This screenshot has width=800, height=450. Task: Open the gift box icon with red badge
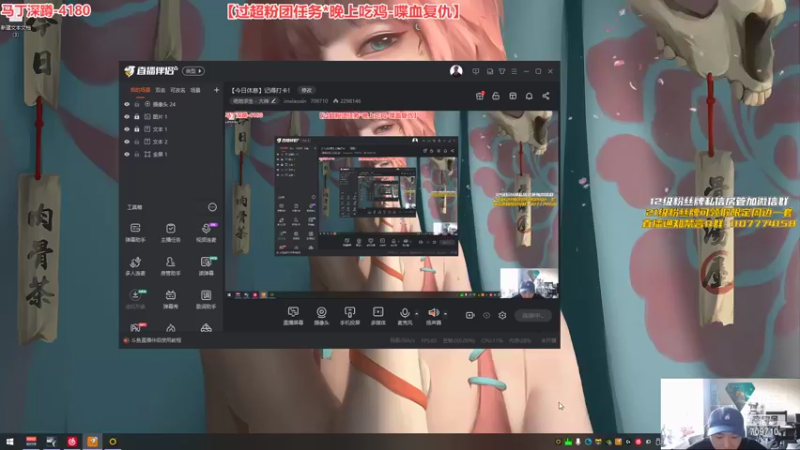tap(480, 96)
